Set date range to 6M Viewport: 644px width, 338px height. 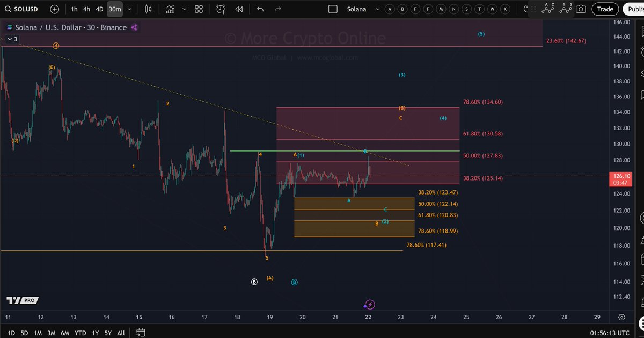tap(65, 333)
